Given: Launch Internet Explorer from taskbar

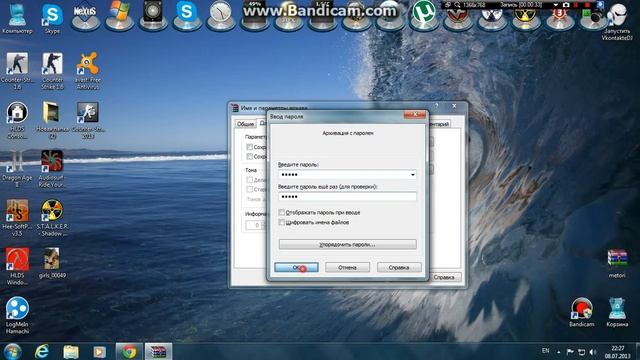Looking at the screenshot, I should pos(42,351).
